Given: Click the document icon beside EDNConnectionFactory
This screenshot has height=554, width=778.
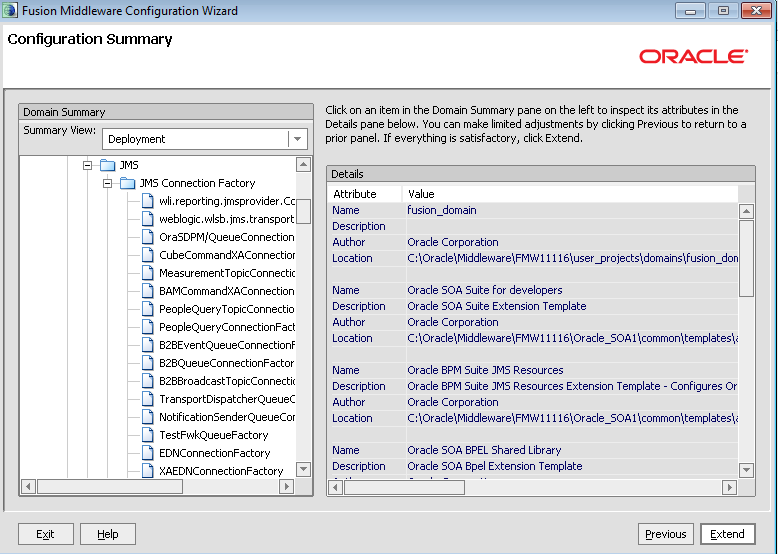Looking at the screenshot, I should (147, 453).
